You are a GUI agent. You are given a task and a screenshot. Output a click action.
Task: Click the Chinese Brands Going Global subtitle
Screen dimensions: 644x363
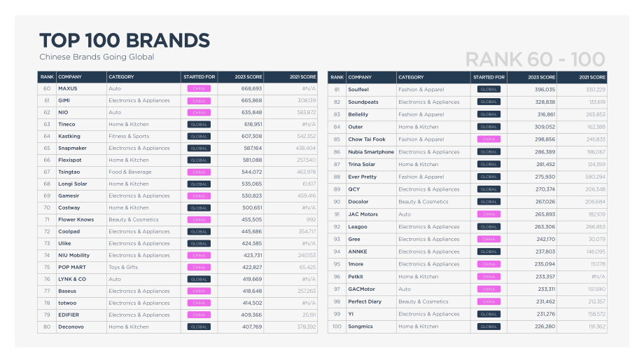(x=97, y=57)
